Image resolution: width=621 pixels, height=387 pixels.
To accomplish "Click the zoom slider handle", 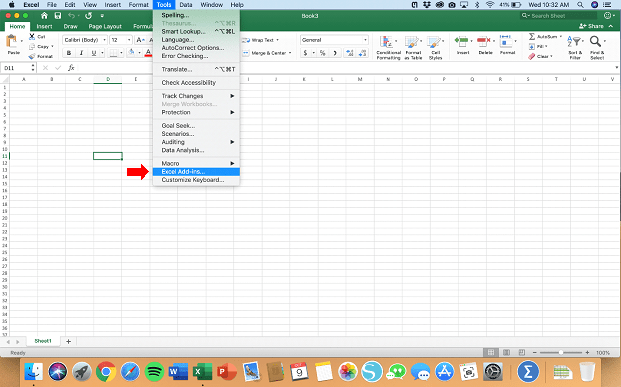I will pos(561,352).
